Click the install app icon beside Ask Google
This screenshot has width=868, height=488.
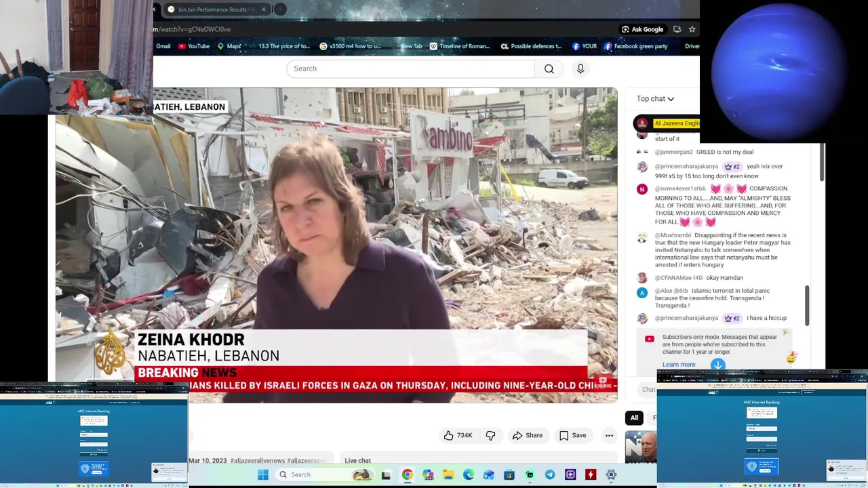tap(677, 29)
